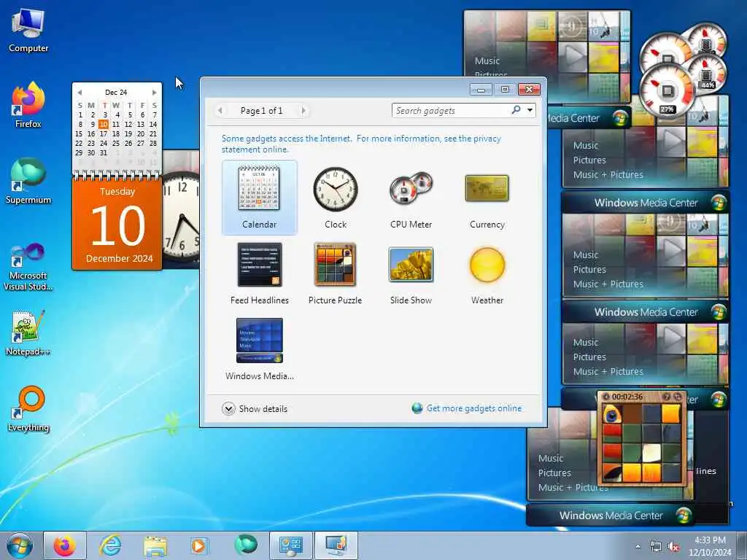Select highlighted date 10 in mini calendar

click(104, 124)
